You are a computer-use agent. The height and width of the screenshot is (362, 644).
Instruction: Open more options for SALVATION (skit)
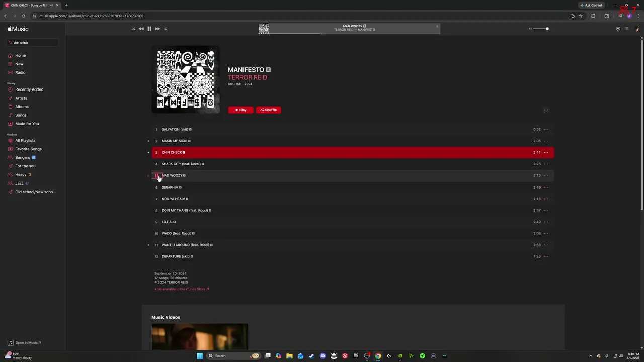click(546, 129)
